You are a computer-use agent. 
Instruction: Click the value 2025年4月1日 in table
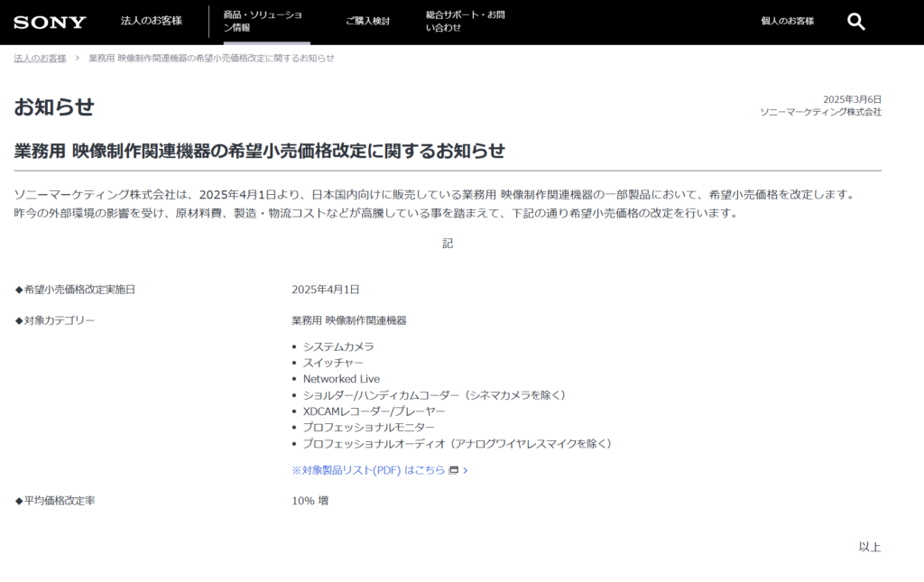coord(325,290)
